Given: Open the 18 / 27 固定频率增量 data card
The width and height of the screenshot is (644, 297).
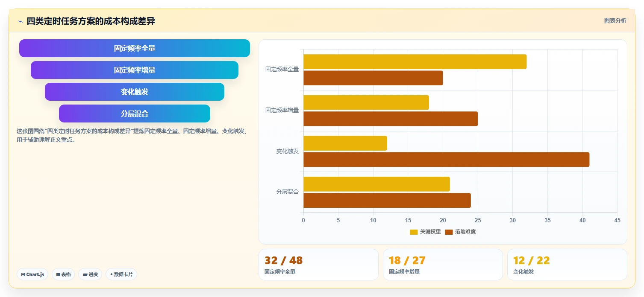Looking at the screenshot, I should (443, 265).
